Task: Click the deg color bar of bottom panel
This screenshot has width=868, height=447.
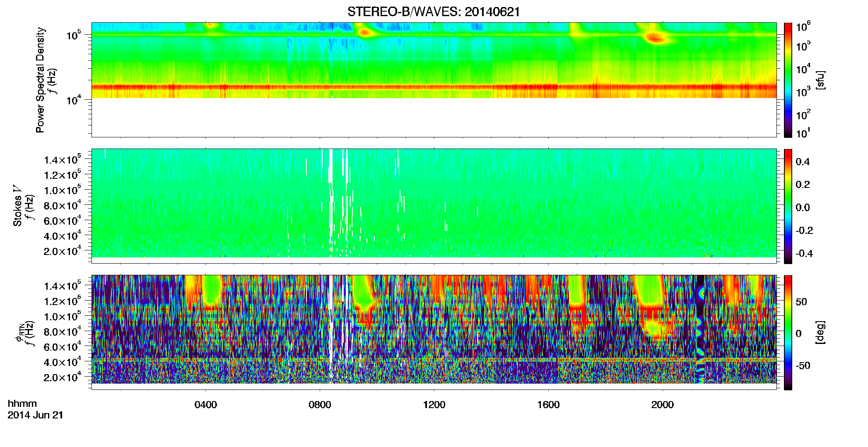Action: click(788, 332)
